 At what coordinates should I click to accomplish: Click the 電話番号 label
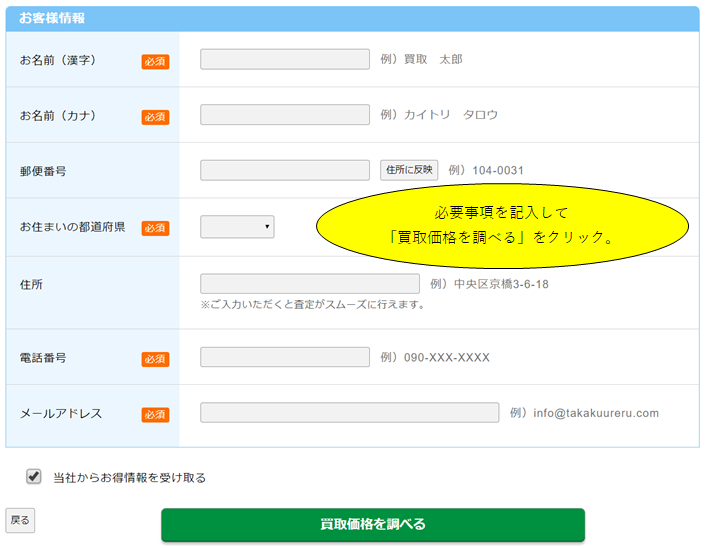coord(43,358)
